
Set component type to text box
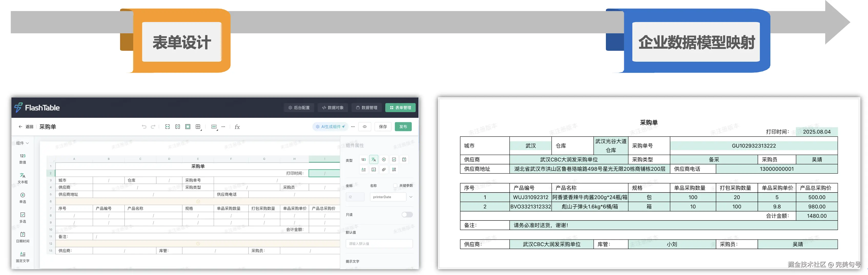click(374, 160)
